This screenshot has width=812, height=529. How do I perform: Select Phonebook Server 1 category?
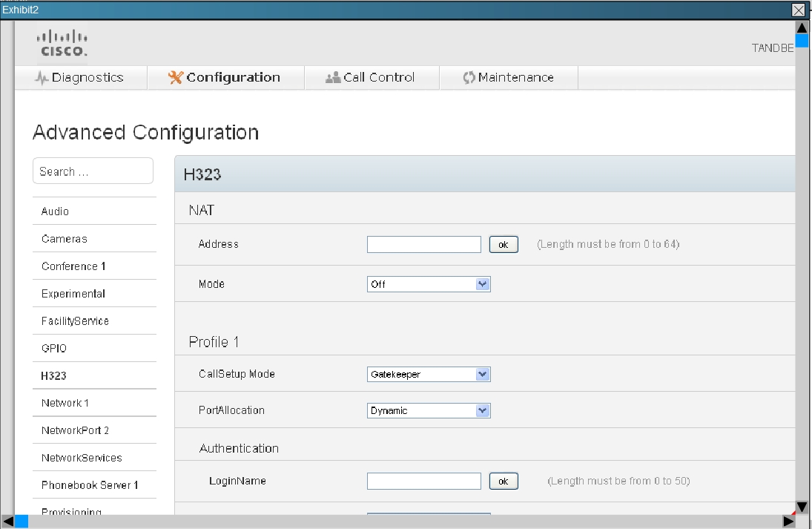coord(90,485)
